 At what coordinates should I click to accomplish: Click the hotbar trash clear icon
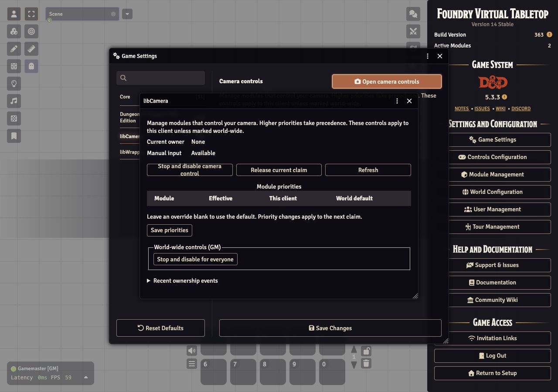[x=367, y=364]
